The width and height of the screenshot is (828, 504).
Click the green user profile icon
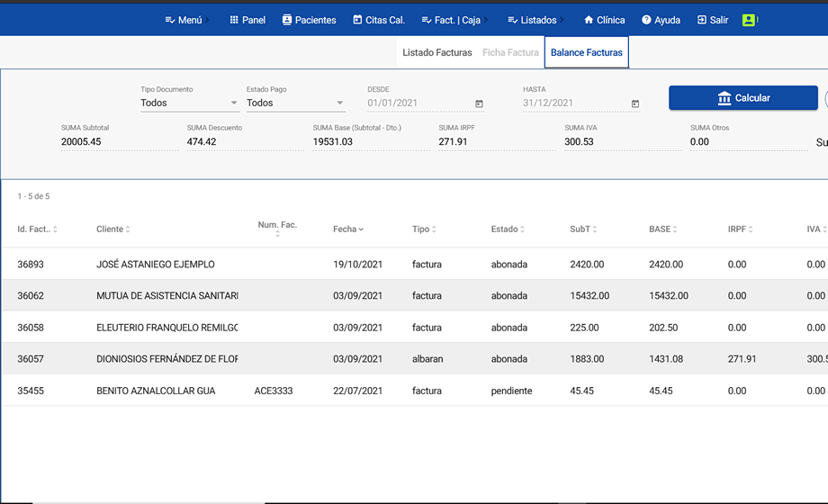(x=748, y=20)
